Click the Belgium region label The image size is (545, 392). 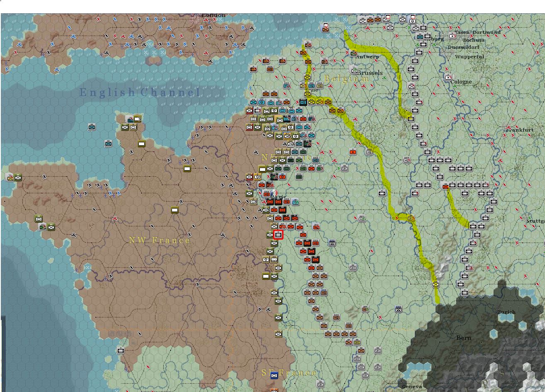coord(346,79)
